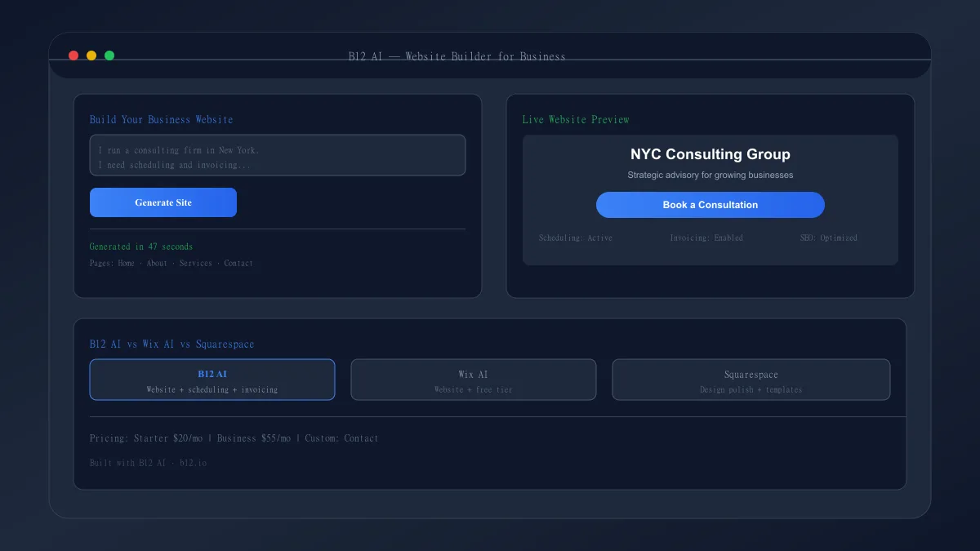980x551 pixels.
Task: Click the Pages: Home About Services Contact line
Action: 171,263
